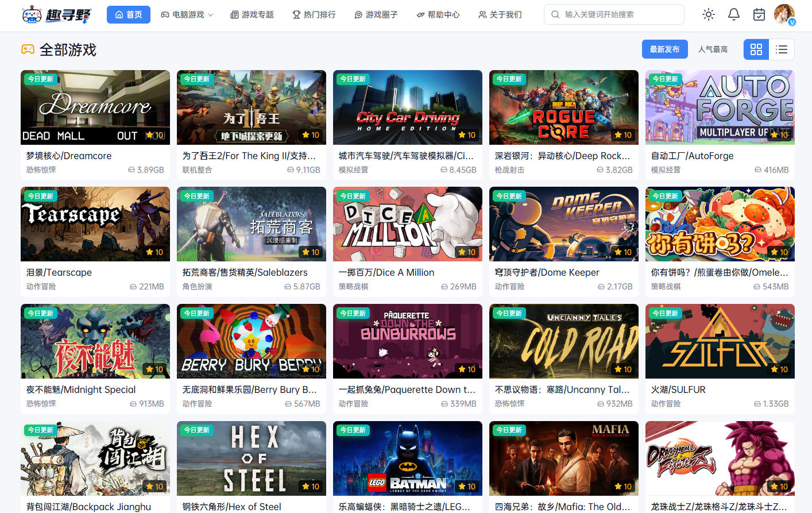Click the game controller icon beside 全部游戏
Viewport: 812px width, 513px height.
coord(28,49)
